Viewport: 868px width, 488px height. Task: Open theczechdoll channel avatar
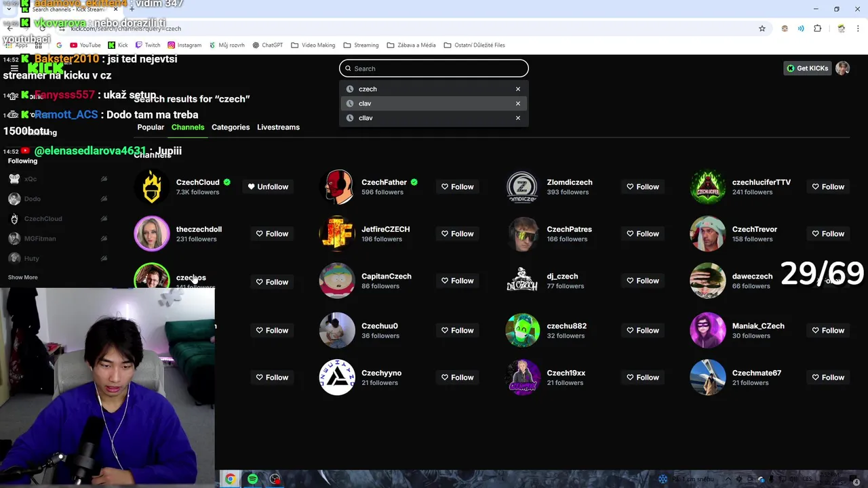coord(152,234)
